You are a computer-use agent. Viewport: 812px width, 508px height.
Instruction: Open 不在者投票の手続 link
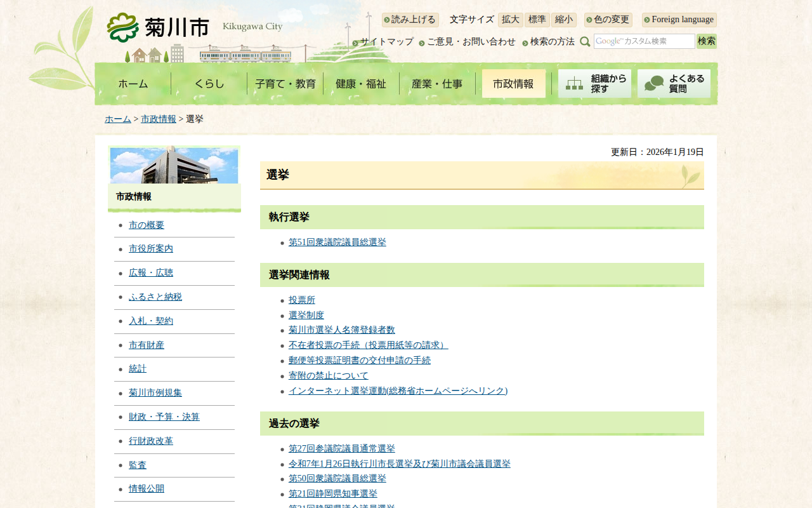click(369, 345)
